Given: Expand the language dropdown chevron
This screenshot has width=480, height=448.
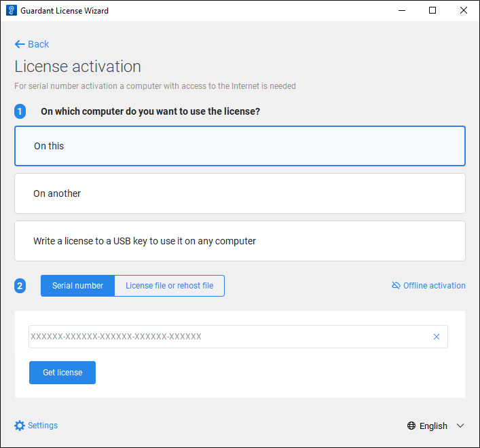Looking at the screenshot, I should tap(460, 426).
